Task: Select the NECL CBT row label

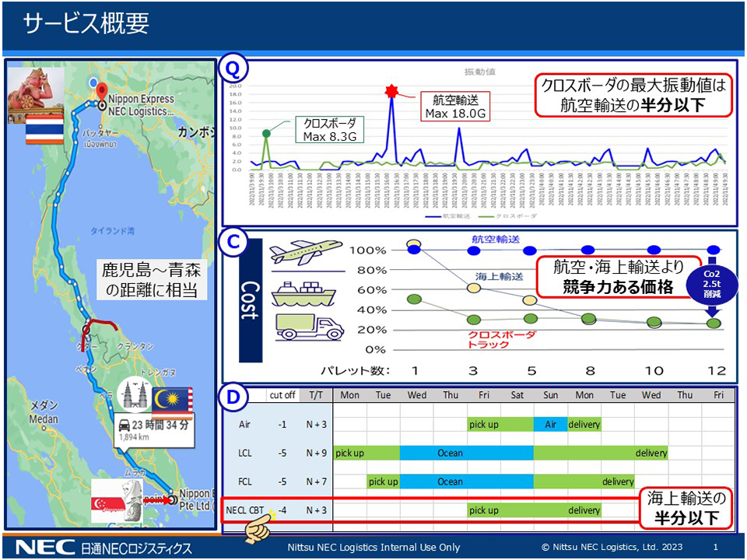Action: (244, 510)
